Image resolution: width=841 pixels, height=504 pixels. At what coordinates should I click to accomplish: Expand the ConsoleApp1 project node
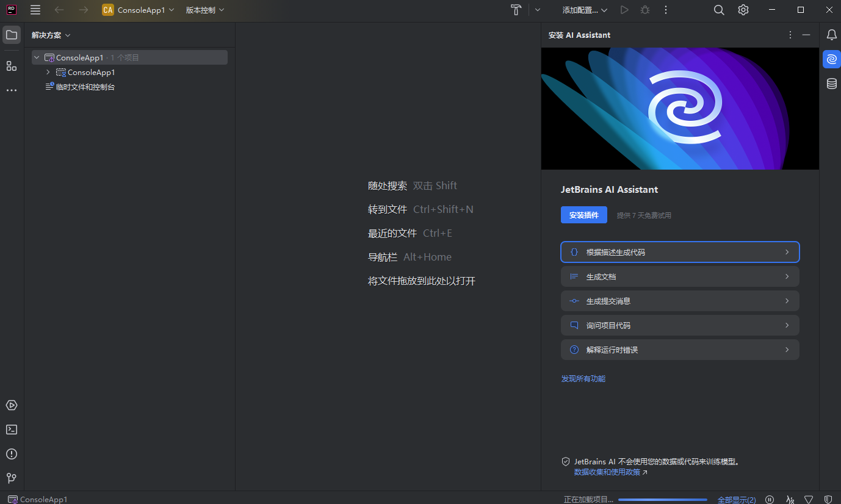48,72
